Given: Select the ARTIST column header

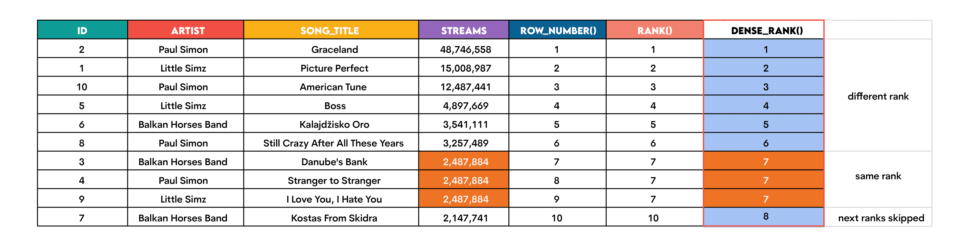Looking at the screenshot, I should [x=188, y=30].
